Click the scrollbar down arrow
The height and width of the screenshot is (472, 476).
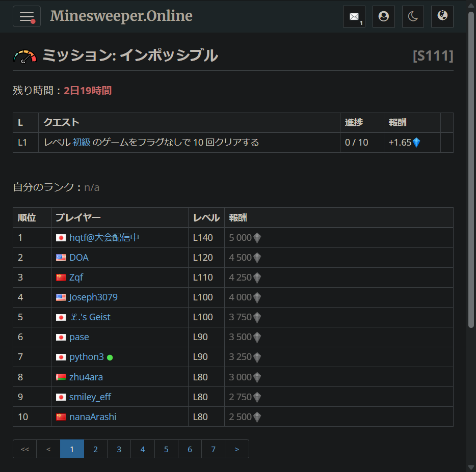[471, 467]
